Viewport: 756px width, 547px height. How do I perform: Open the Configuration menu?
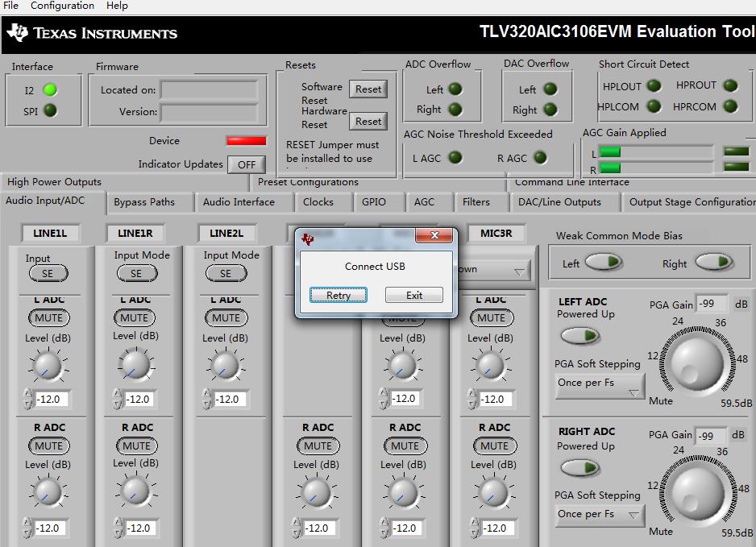63,6
